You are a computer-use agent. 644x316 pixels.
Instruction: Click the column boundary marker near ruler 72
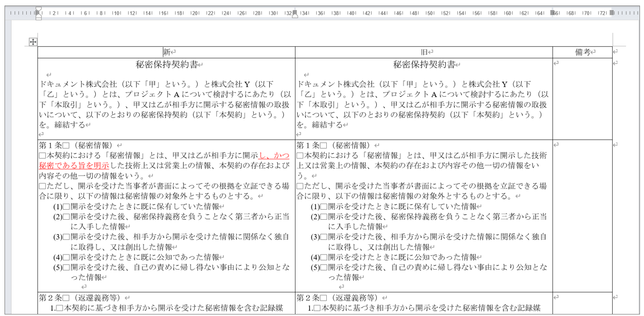pyautogui.click(x=612, y=12)
